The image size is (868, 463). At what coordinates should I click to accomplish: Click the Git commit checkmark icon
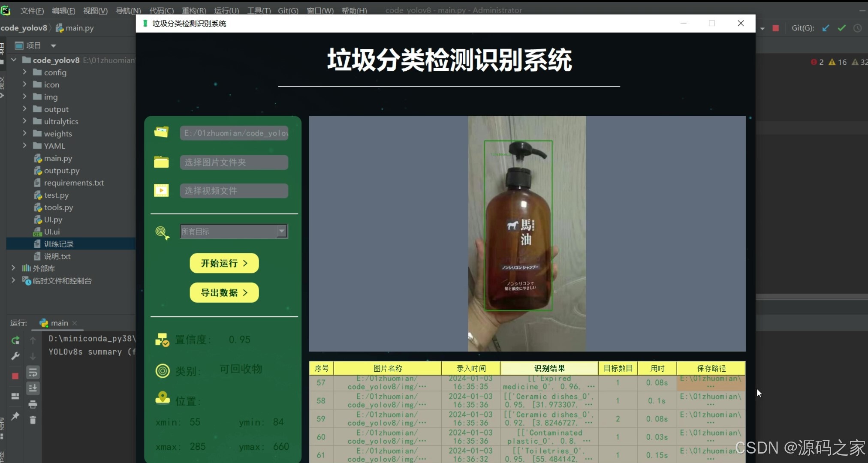(x=841, y=28)
